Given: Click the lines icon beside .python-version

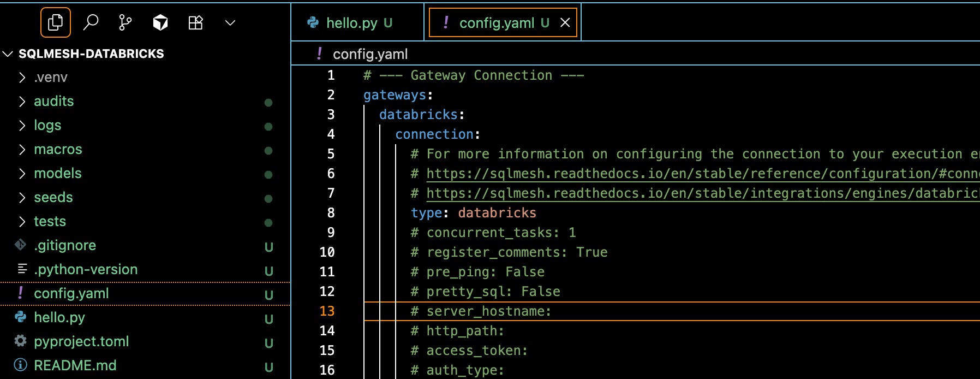Looking at the screenshot, I should tap(22, 269).
